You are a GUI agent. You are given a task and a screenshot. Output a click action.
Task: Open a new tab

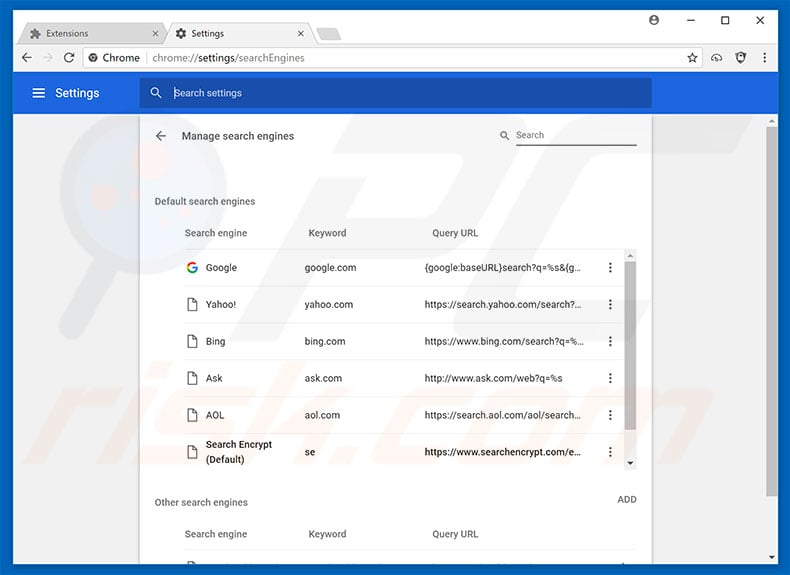(x=329, y=34)
